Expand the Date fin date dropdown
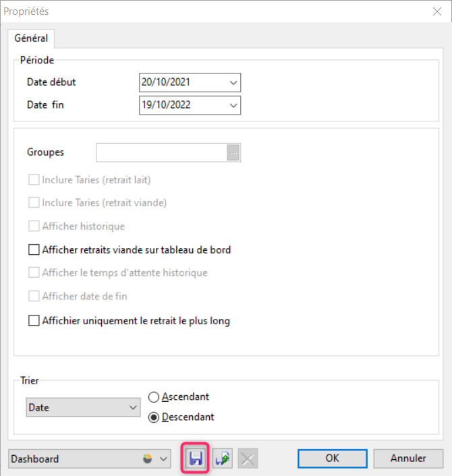The image size is (452, 476). (233, 105)
